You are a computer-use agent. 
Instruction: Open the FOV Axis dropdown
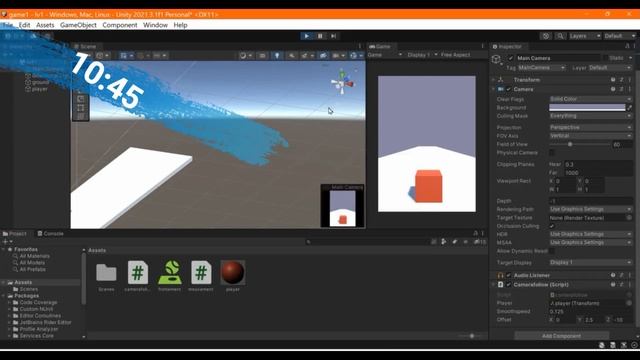click(591, 136)
